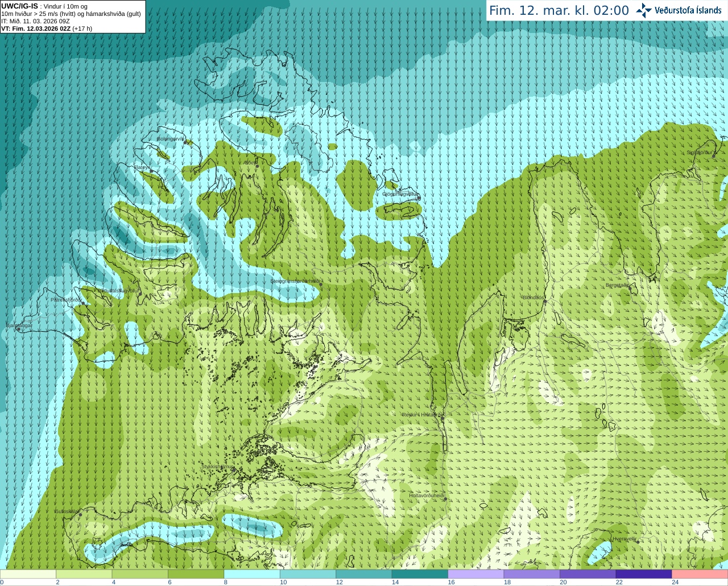
Task: Click the legend scale number 24
Action: [675, 582]
